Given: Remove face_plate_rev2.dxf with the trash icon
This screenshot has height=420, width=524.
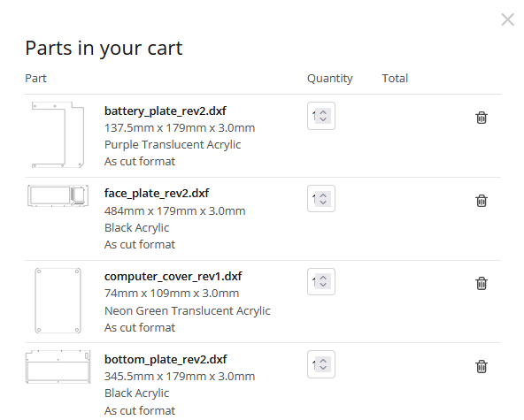Looking at the screenshot, I should click(482, 201).
